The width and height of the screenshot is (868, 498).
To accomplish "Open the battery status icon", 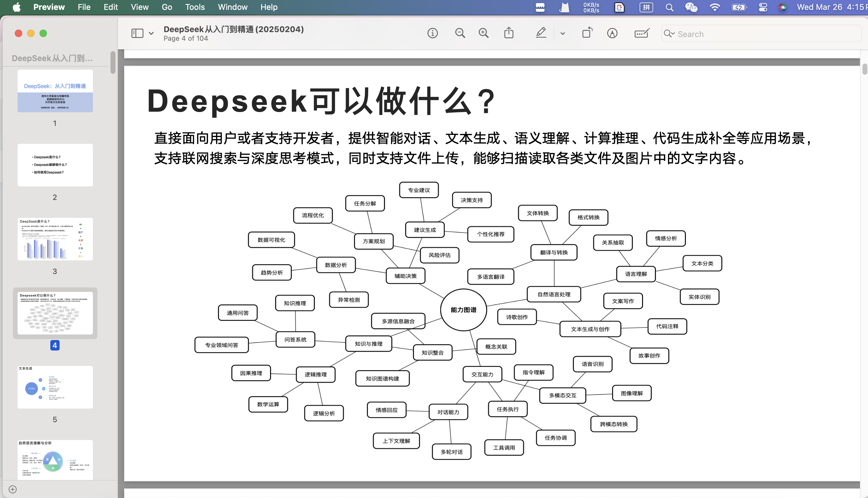I will click(739, 7).
